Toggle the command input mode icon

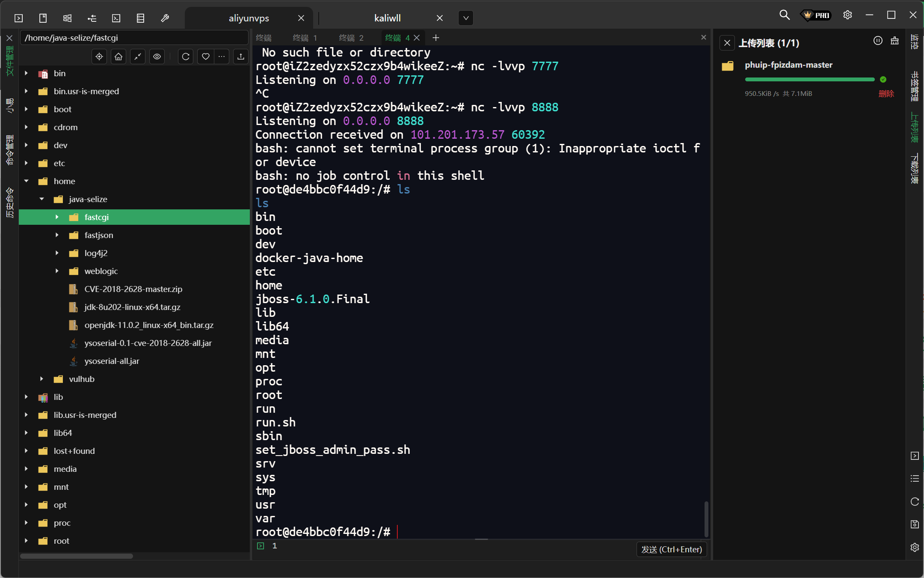click(261, 546)
